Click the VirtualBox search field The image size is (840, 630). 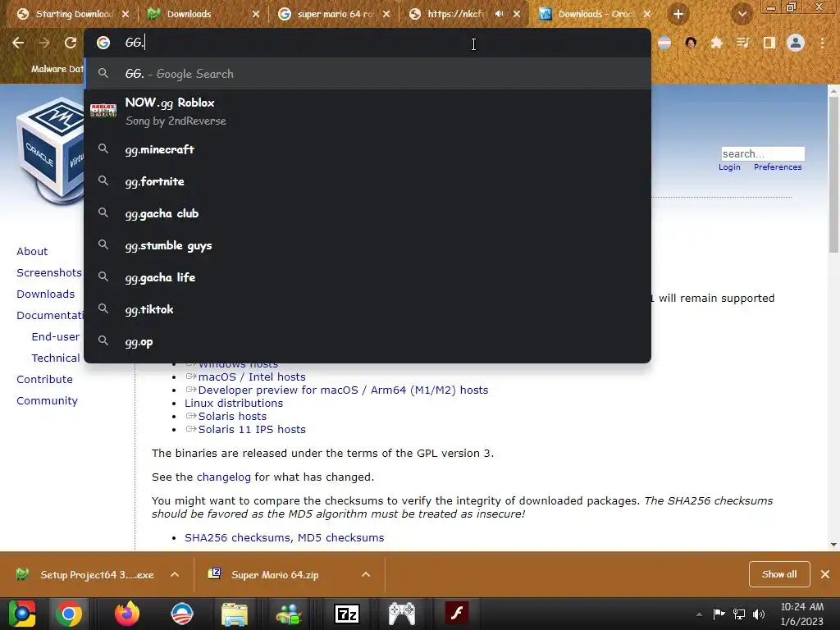(x=762, y=153)
